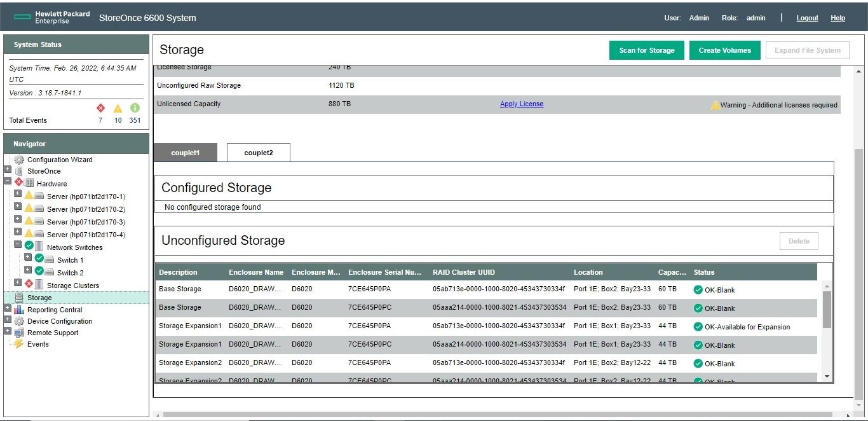The image size is (868, 421).
Task: Expand the Device Configuration node
Action: (8, 319)
